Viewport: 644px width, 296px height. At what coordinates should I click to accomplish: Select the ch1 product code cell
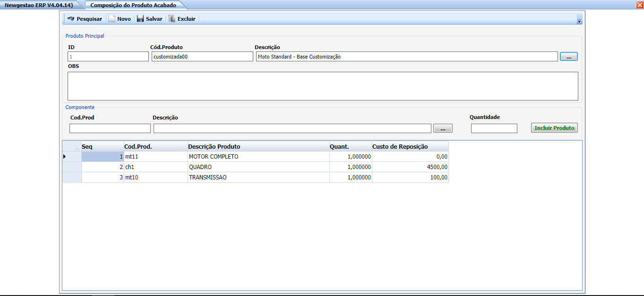click(156, 167)
